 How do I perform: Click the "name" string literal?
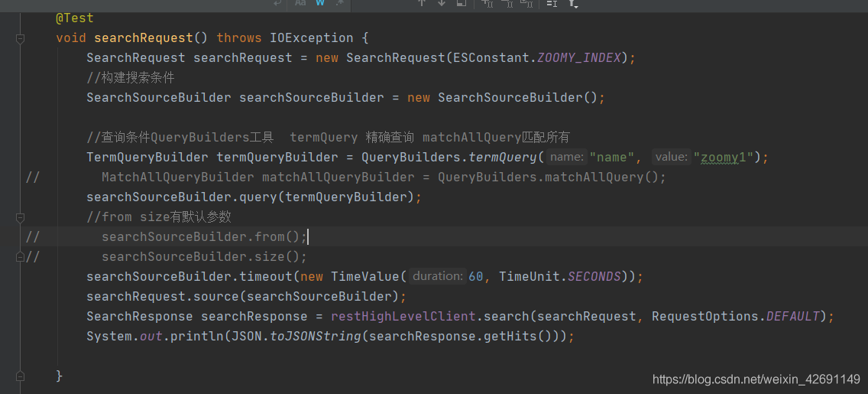612,158
